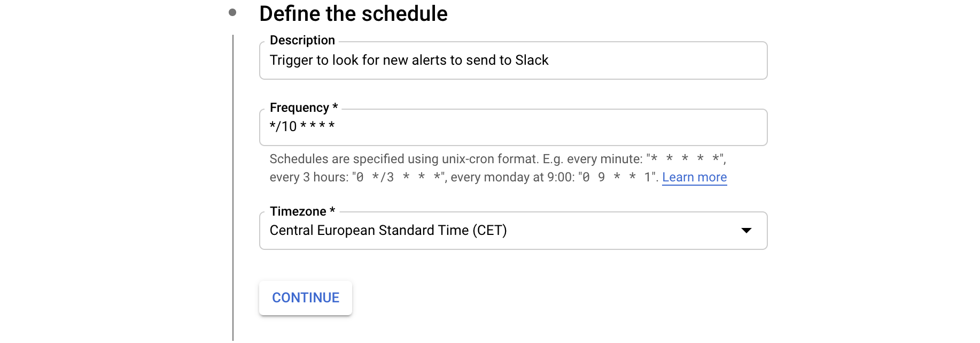Click the step bullet beside Define the schedule
Viewport: 980px width, 343px height.
tap(232, 12)
